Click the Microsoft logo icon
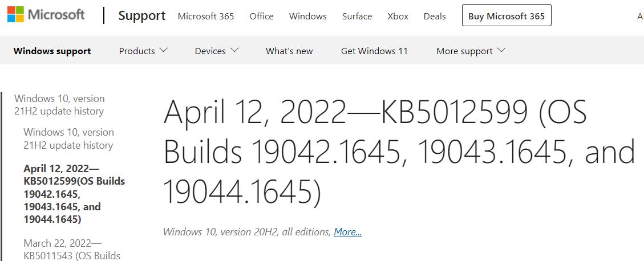The height and width of the screenshot is (261, 644). click(15, 15)
